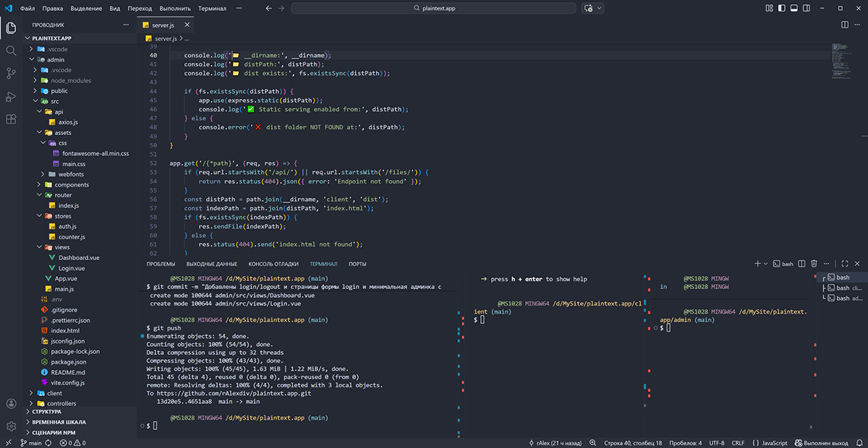868x448 pixels.
Task: Collapse the views folder in explorer
Action: pyautogui.click(x=61, y=247)
